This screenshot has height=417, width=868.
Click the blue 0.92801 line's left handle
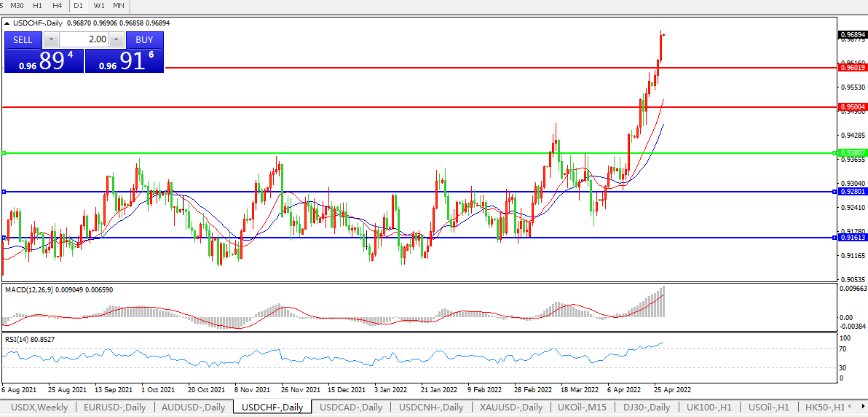point(4,192)
